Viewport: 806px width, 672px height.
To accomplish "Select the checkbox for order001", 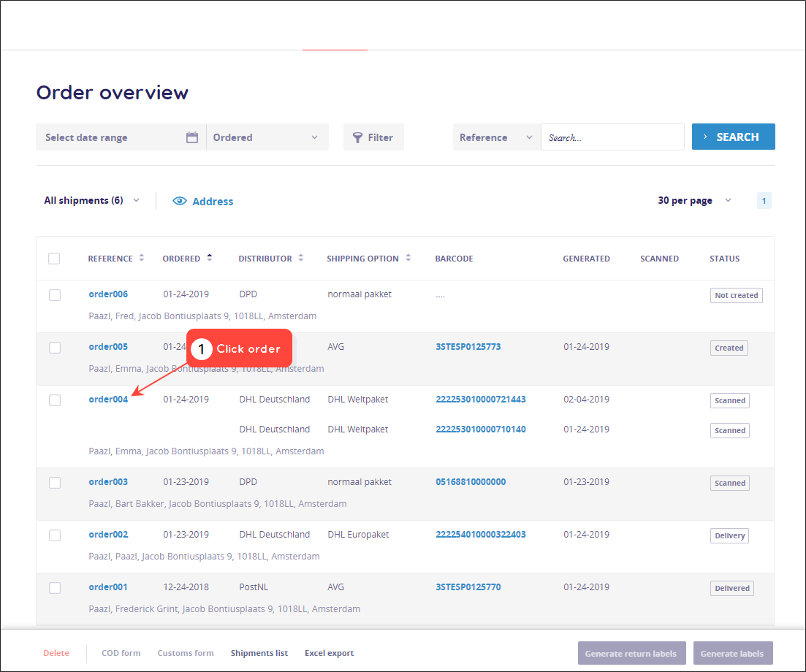I will click(55, 587).
